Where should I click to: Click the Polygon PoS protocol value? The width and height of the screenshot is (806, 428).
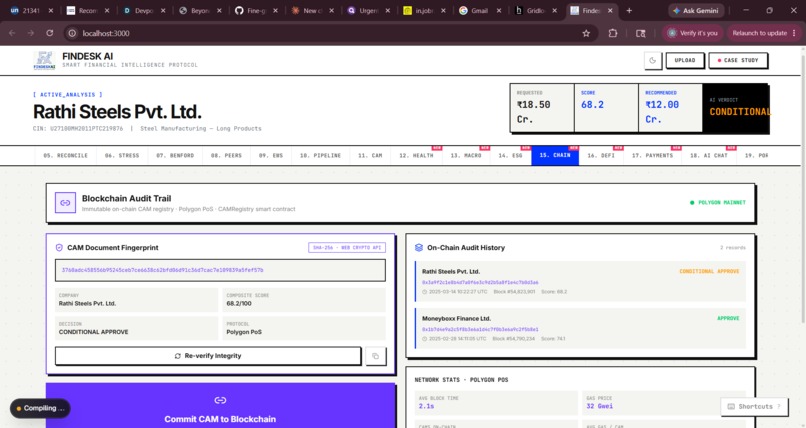pos(244,332)
